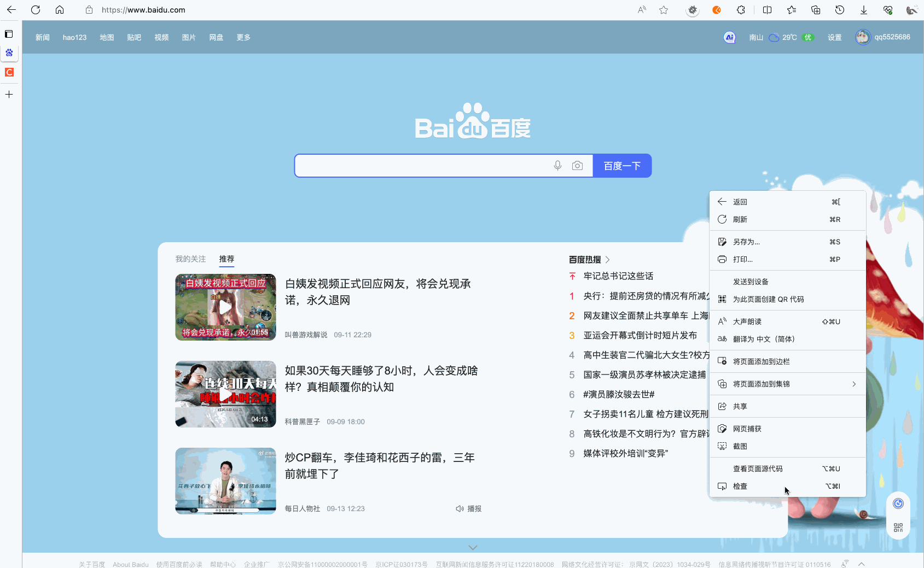Expand the 将页面添加到集锦 submenu
The image size is (924, 568).
pos(788,384)
